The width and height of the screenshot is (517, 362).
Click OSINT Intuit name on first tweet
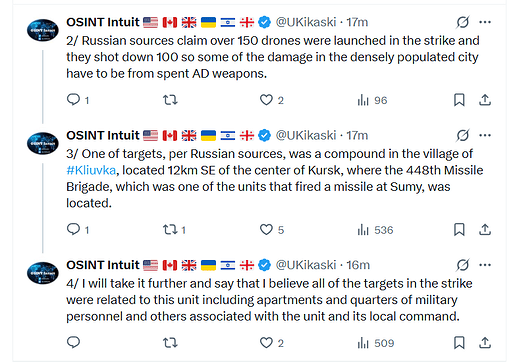click(103, 22)
